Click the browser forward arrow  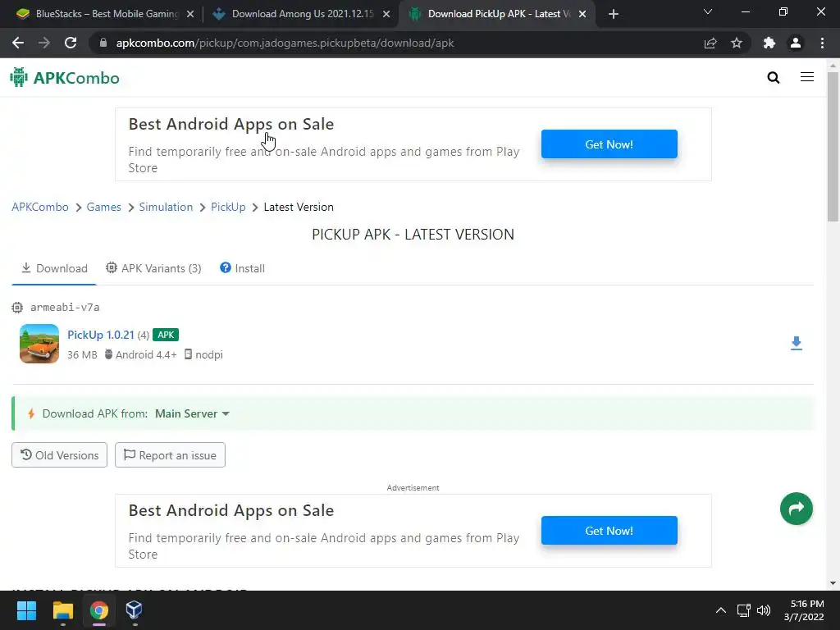(x=44, y=43)
